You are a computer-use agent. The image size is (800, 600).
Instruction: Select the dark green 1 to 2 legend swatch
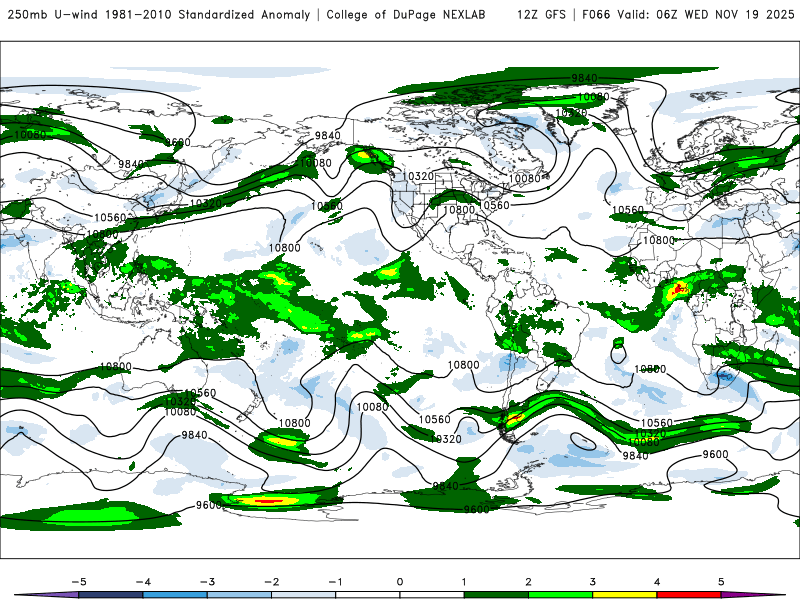coord(496,595)
